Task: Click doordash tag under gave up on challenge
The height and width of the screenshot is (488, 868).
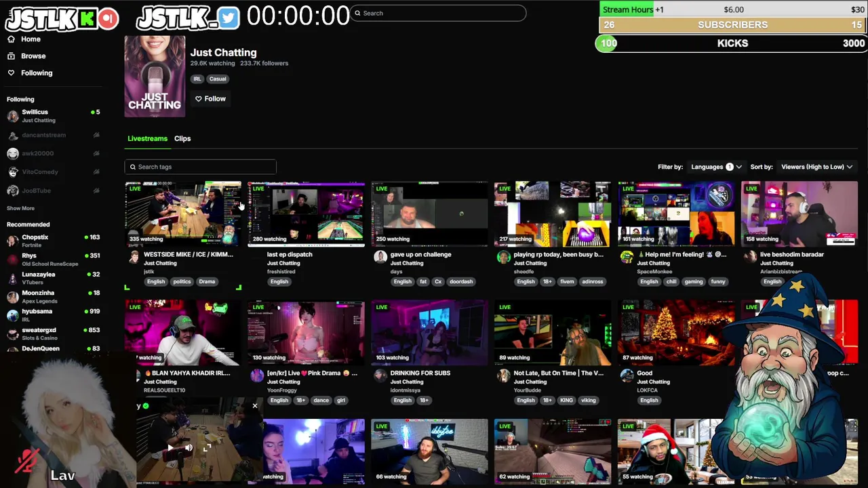Action: [461, 281]
